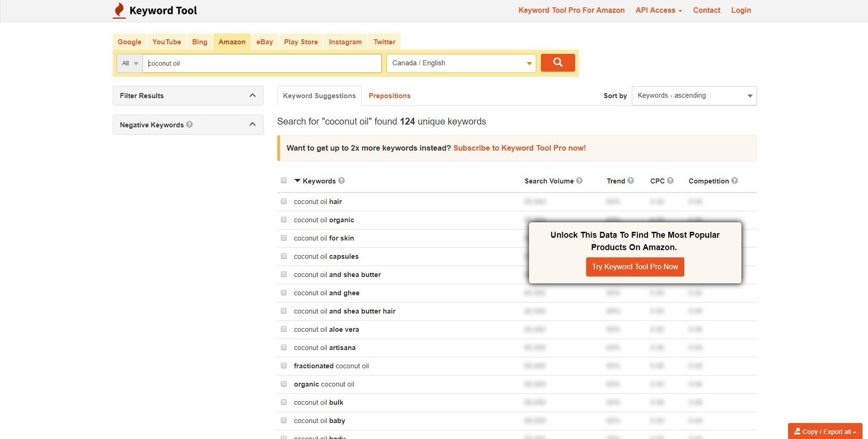Tick checkbox for organic coconut oil

point(284,384)
